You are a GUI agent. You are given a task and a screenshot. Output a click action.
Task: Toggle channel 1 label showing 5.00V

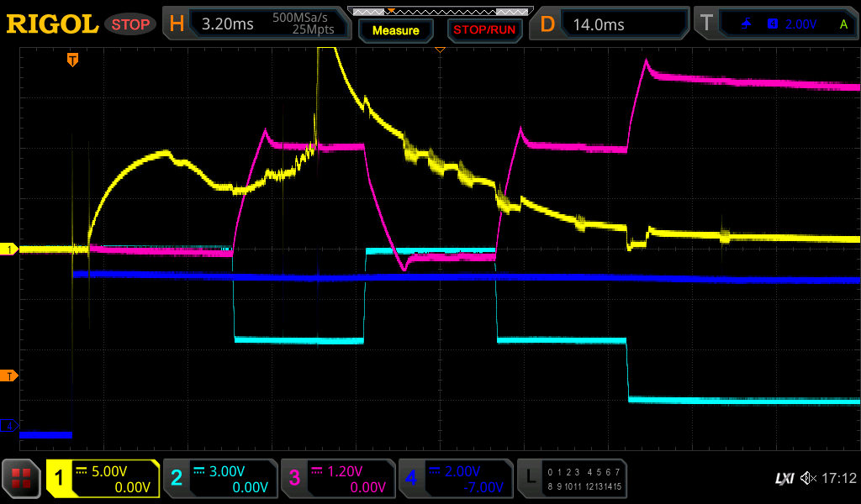click(x=103, y=479)
